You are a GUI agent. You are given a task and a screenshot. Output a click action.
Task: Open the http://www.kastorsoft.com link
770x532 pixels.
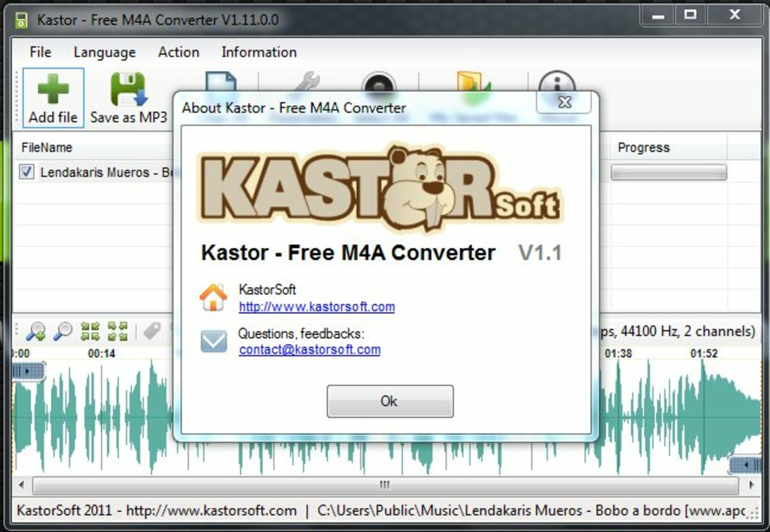[x=317, y=307]
